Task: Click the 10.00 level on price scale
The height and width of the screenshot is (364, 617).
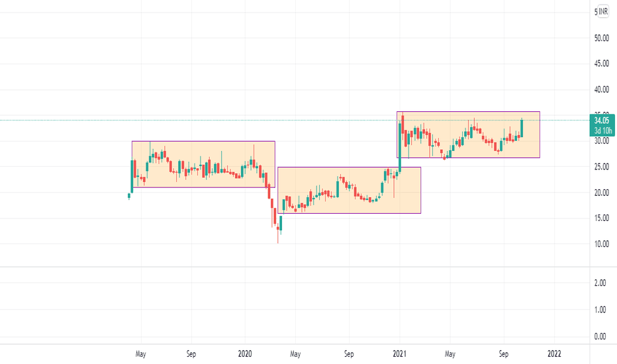Action: [x=602, y=244]
